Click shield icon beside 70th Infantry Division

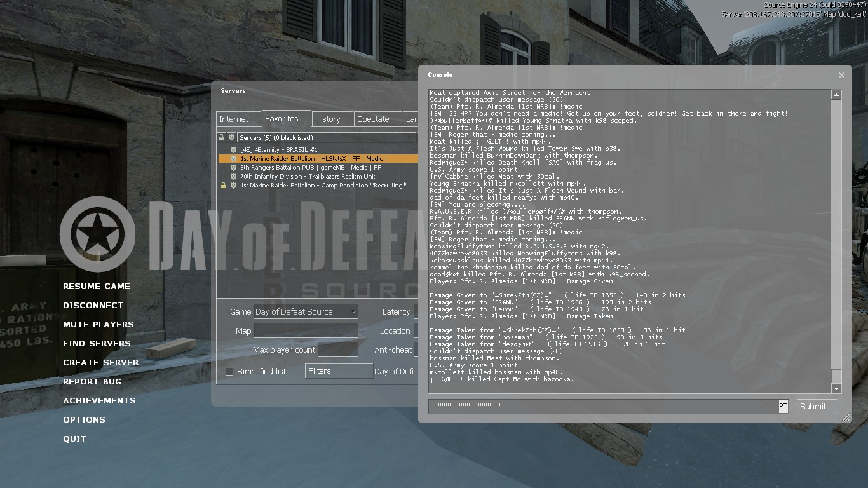pos(233,177)
